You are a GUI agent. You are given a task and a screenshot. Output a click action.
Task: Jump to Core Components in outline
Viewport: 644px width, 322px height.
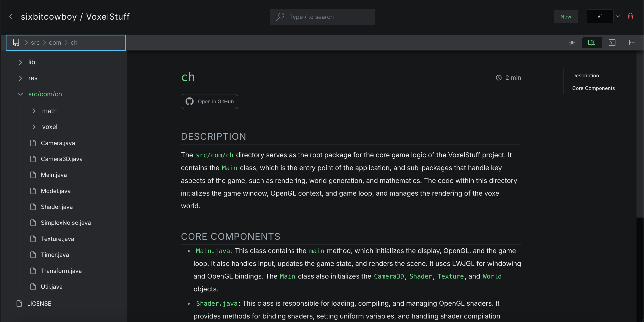[x=593, y=88]
